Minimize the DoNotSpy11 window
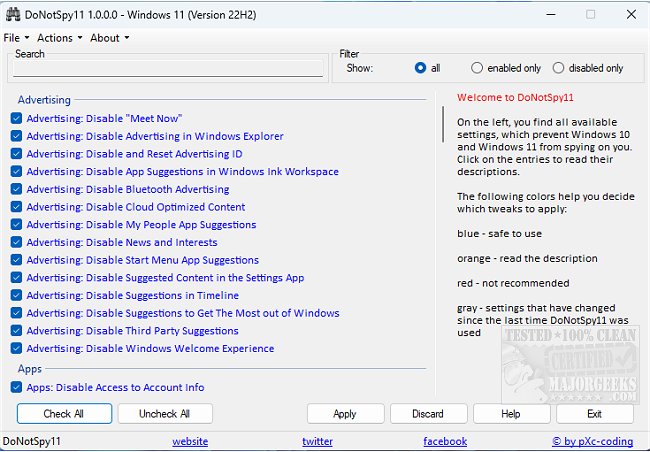The width and height of the screenshot is (650, 452). [551, 15]
